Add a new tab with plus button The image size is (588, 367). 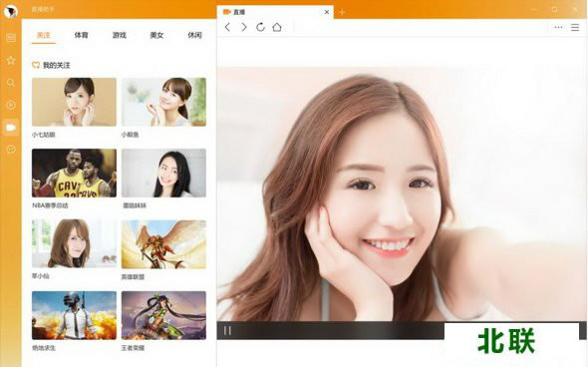[342, 12]
